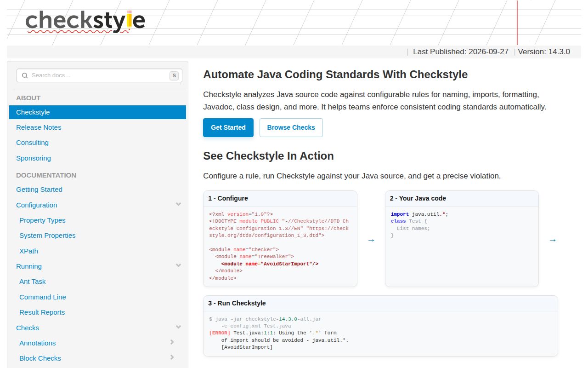The width and height of the screenshot is (588, 368).
Task: Click the 'class Test {' code line
Action: click(x=409, y=221)
